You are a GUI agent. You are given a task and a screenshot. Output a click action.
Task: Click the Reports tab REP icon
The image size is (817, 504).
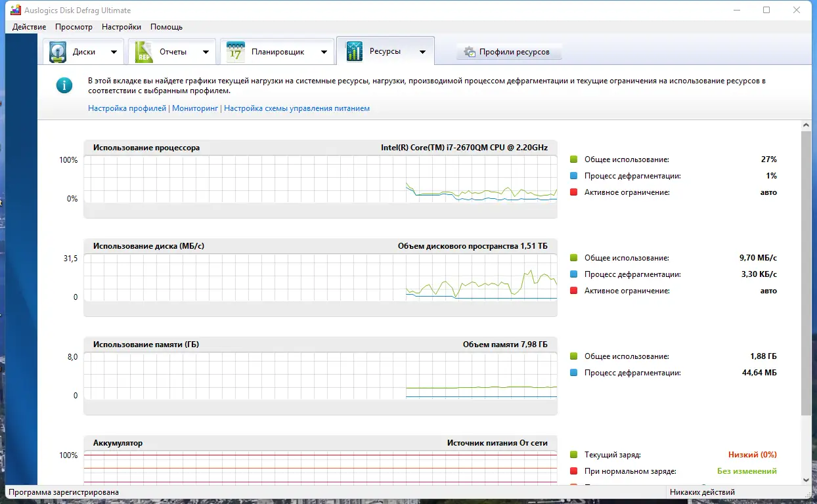(x=144, y=52)
